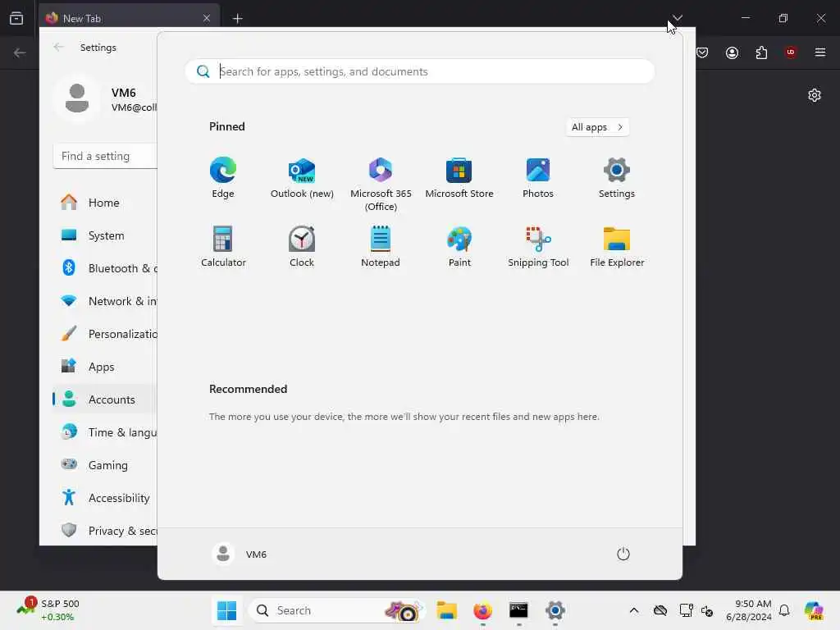Open Copilot preview icon in the taskbar

point(814,610)
